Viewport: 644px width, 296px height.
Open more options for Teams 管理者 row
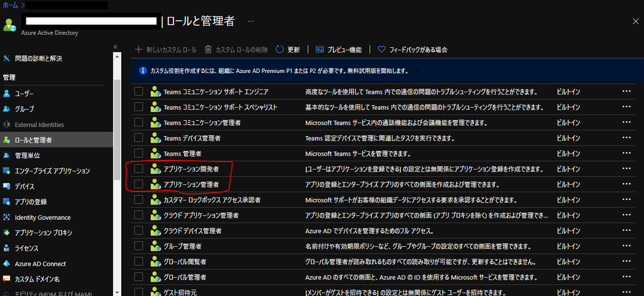[x=626, y=153]
